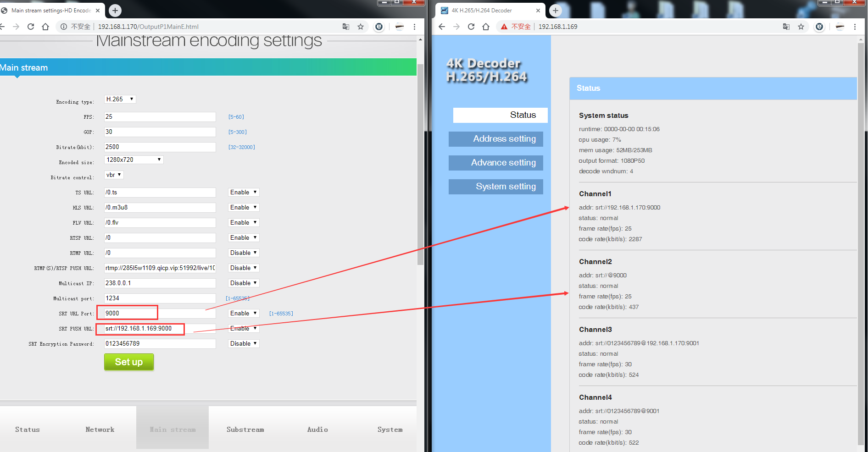868x452 pixels.
Task: Go home in right decoder browser
Action: coord(486,27)
